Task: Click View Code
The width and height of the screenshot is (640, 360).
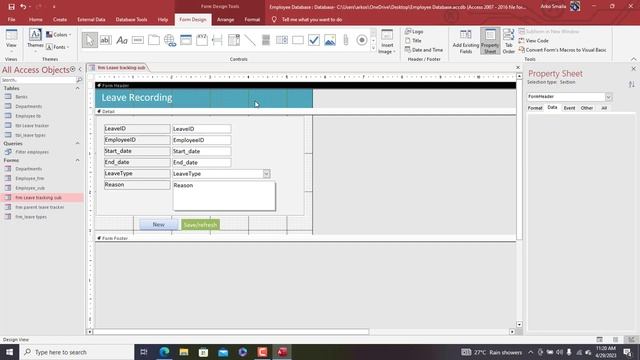Action: pos(533,40)
